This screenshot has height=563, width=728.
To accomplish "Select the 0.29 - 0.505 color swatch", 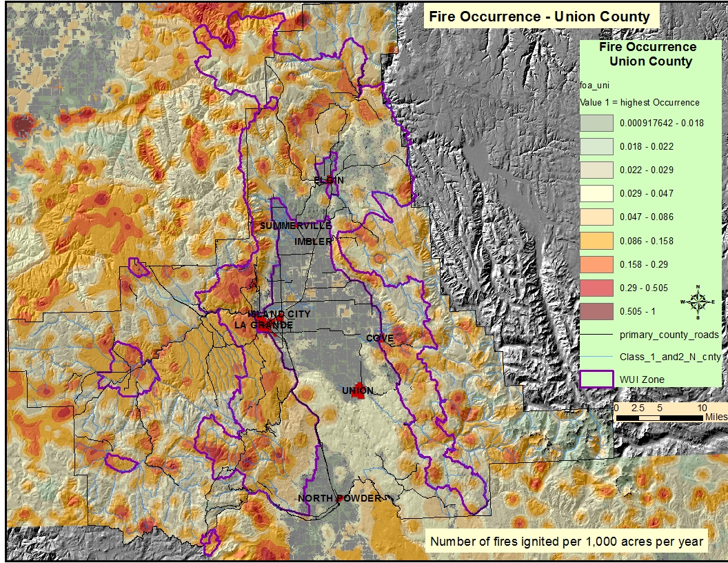I will pyautogui.click(x=596, y=288).
